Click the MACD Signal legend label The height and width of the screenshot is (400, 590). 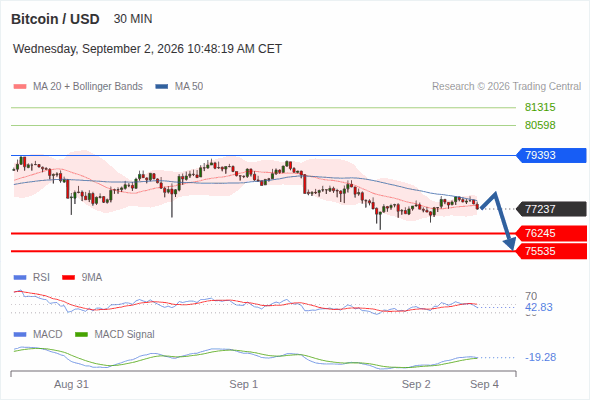(x=125, y=334)
